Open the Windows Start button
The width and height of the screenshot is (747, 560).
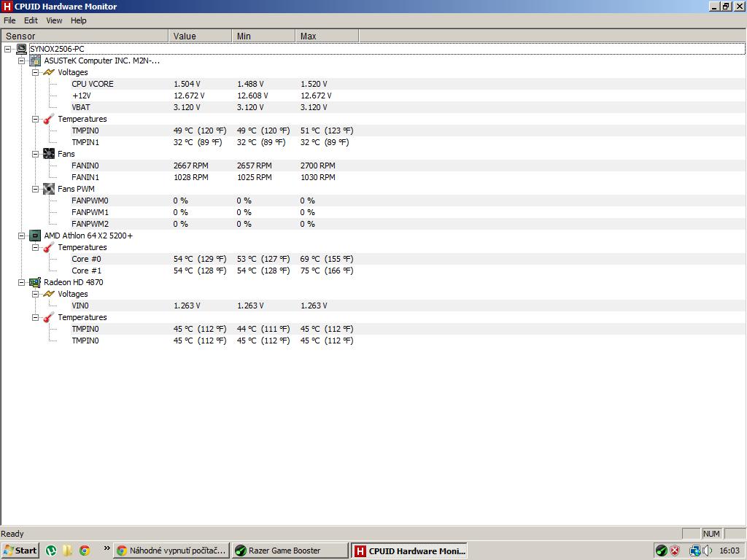point(20,551)
